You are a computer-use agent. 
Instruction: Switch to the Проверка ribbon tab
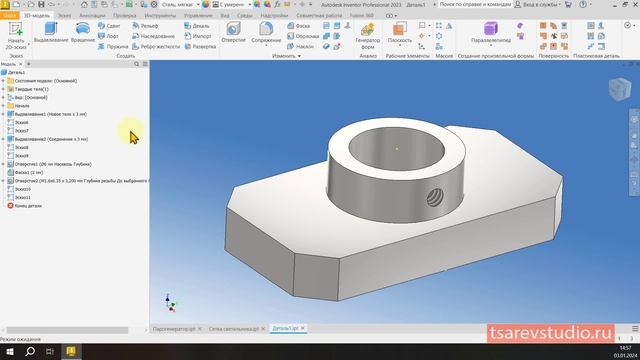coord(124,16)
